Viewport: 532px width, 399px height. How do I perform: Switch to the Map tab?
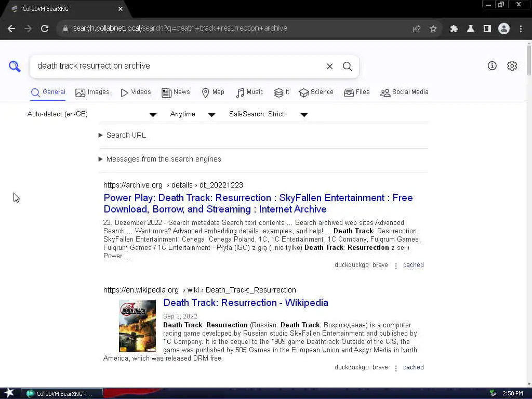tap(212, 92)
